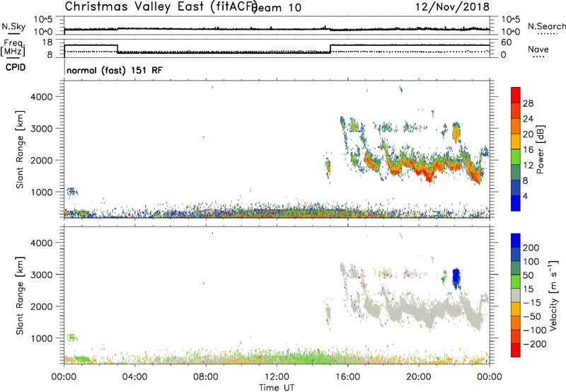Click the green echo patch near 1000 km in velocity panel

pos(72,338)
